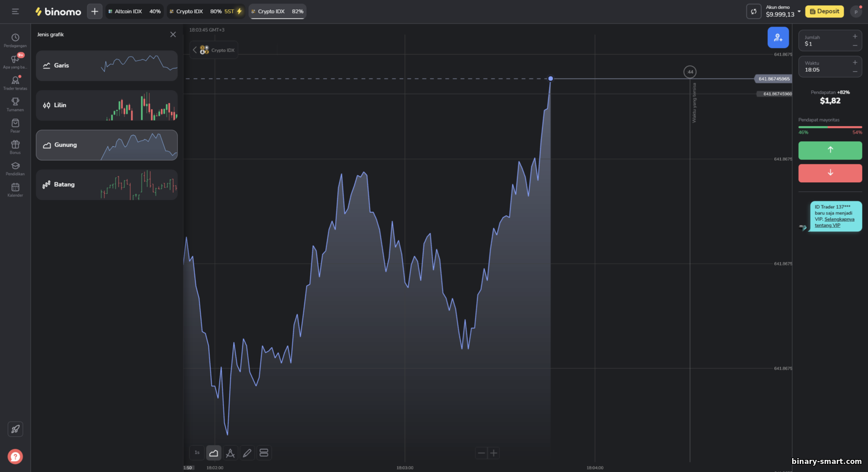This screenshot has height=472, width=868.
Task: Select the drawing pencil tool
Action: pyautogui.click(x=247, y=453)
